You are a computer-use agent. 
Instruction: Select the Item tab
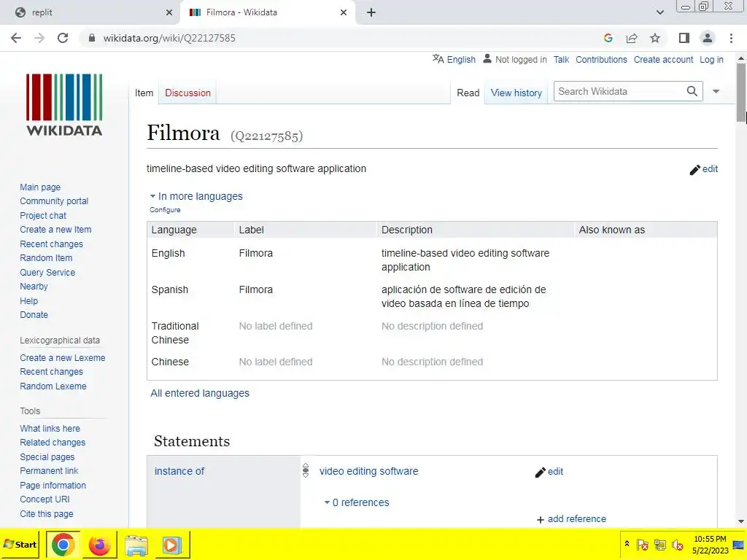coord(144,93)
